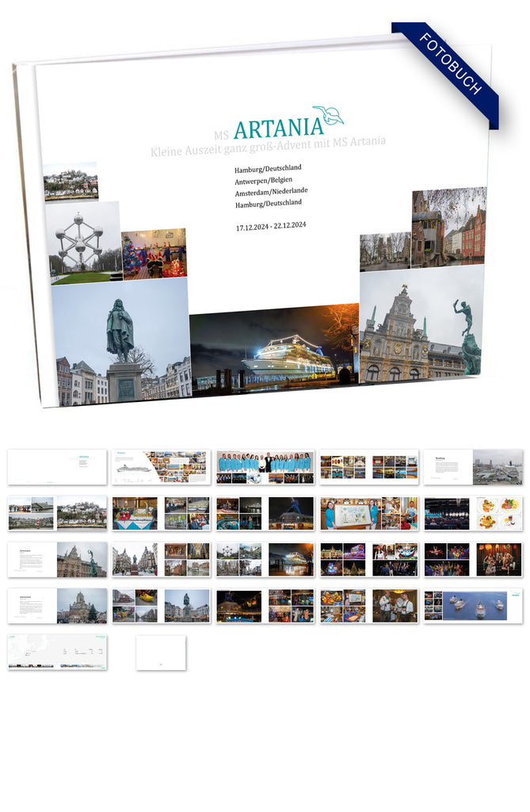Screen dimensions: 530x812
Task: Open the ship profile and collage spread
Action: pos(161,467)
